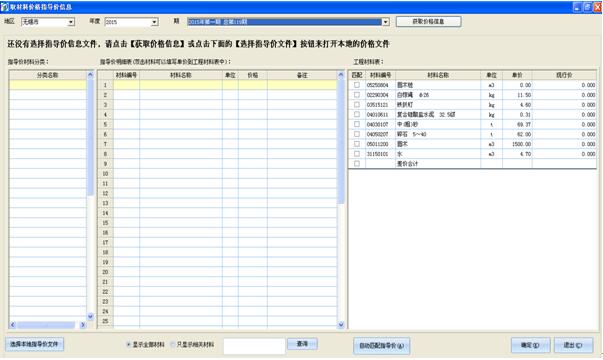Image resolution: width=603 pixels, height=360 pixels.
Task: Click the 查询 search button
Action: [302, 344]
